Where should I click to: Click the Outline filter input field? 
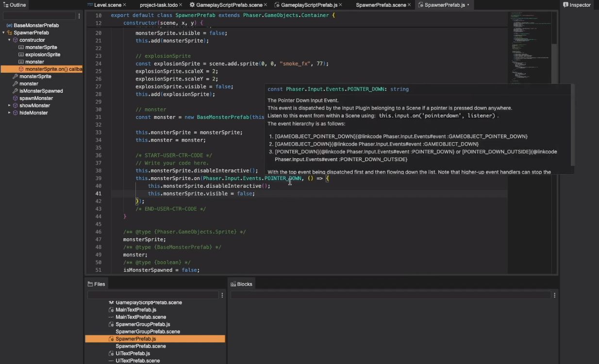[39, 16]
